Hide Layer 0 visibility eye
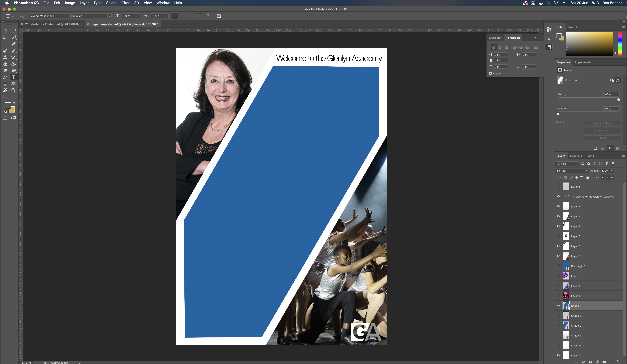This screenshot has height=364, width=627. click(x=558, y=356)
